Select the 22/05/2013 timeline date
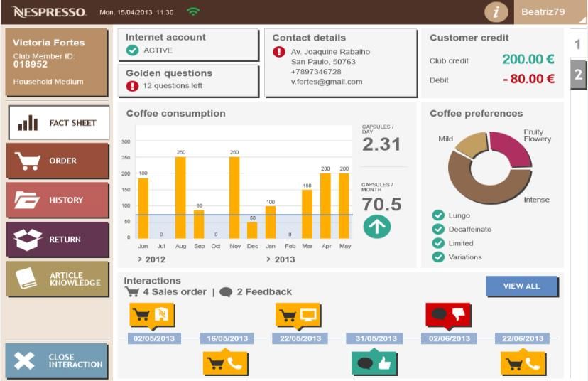The image size is (588, 381). coord(300,338)
